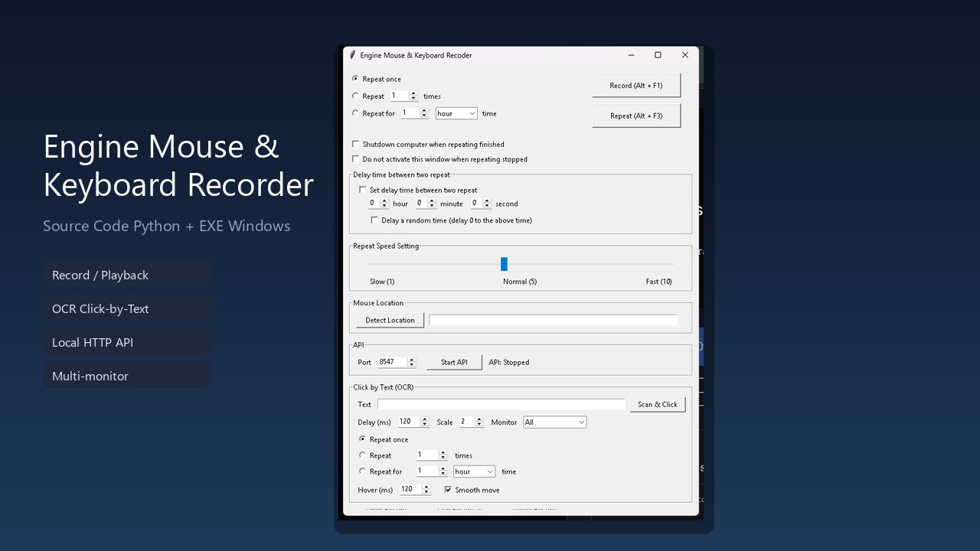Click the API Port field showing 8547
The height and width of the screenshot is (551, 980).
pos(392,362)
